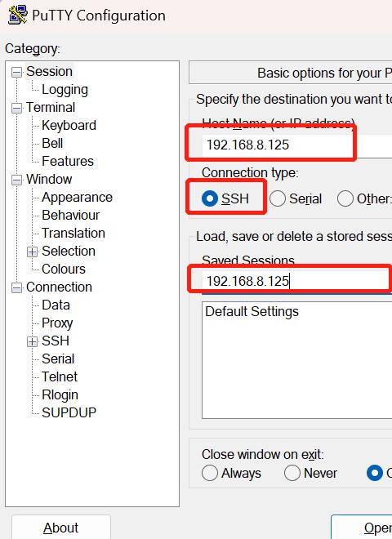Collapse the Window tree node
This screenshot has width=392, height=539.
(x=16, y=180)
